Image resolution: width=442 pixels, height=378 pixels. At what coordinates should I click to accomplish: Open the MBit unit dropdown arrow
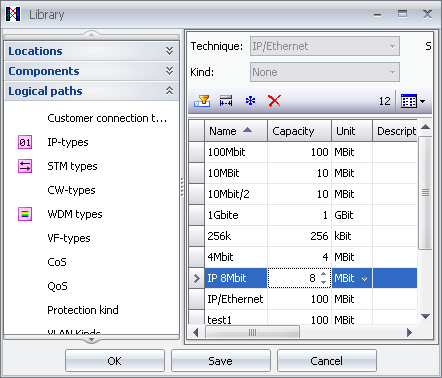coord(364,279)
